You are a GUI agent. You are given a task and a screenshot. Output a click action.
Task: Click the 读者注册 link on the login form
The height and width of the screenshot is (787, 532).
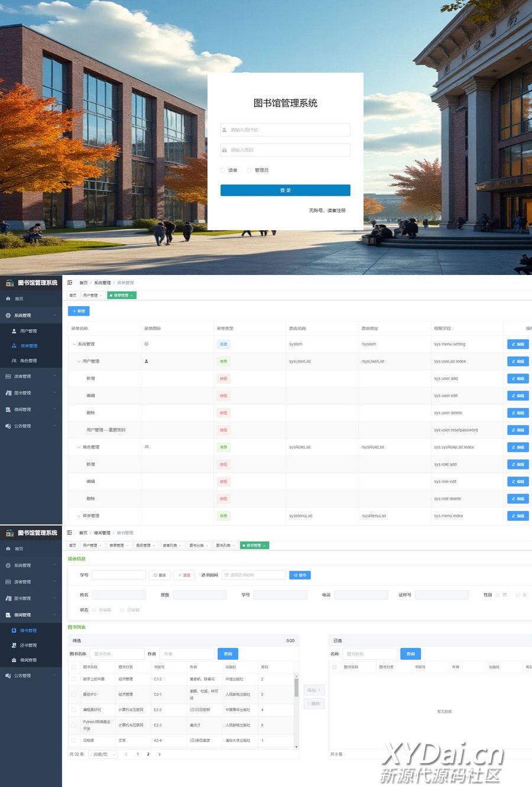tap(336, 210)
